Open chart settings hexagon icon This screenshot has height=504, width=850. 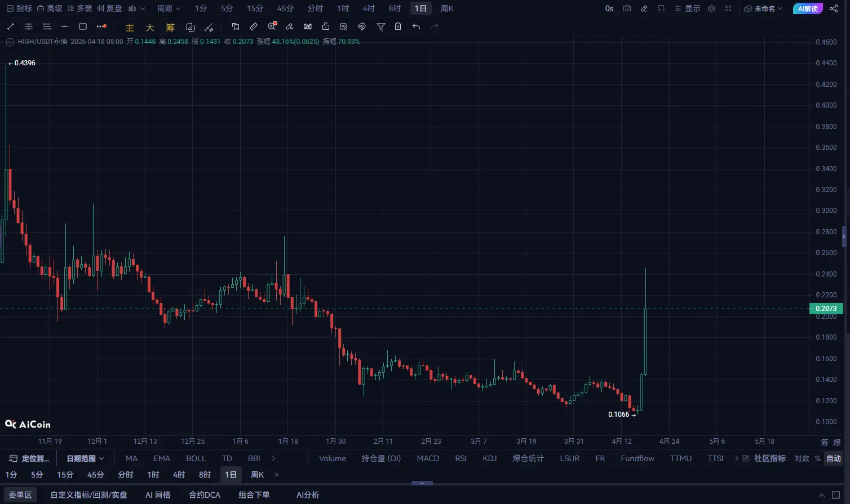711,8
